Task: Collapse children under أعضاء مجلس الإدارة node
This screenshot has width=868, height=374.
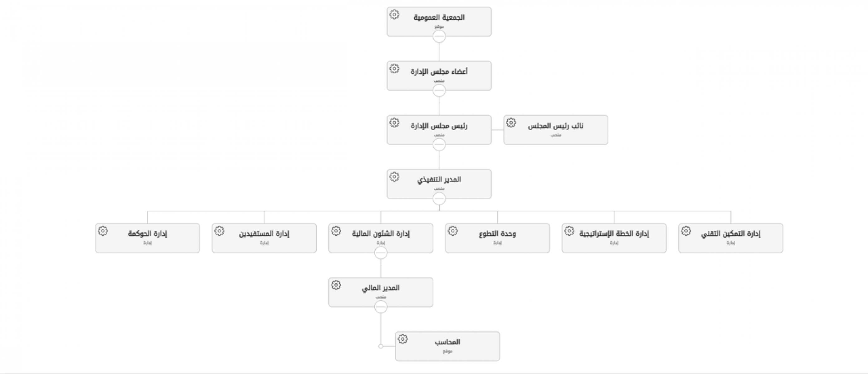Action: pyautogui.click(x=439, y=90)
